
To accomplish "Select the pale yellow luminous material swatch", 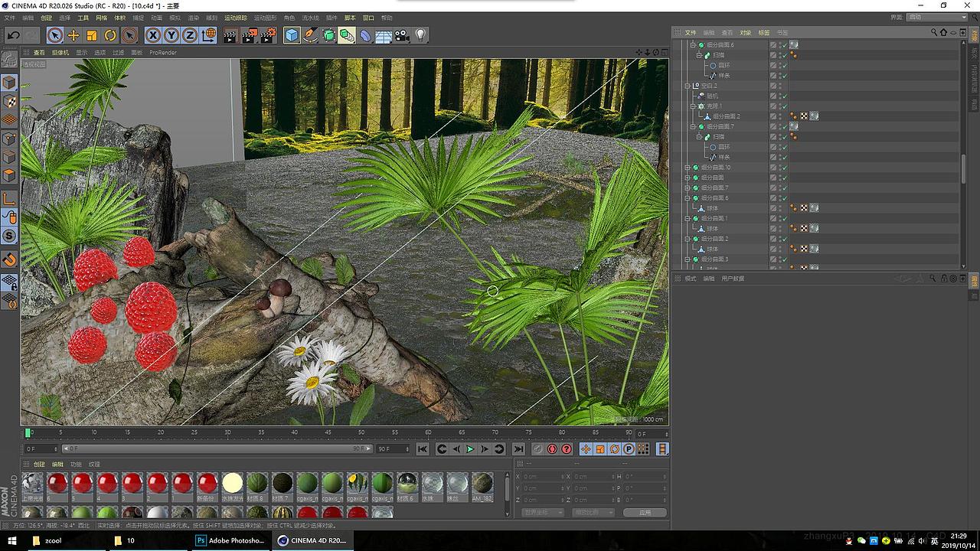I will point(232,483).
